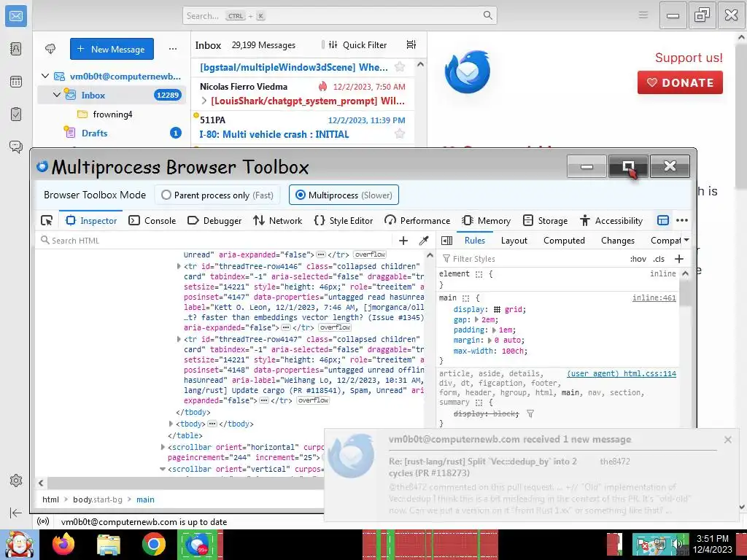
Task: Click the volume icon in system tray
Action: (676, 543)
